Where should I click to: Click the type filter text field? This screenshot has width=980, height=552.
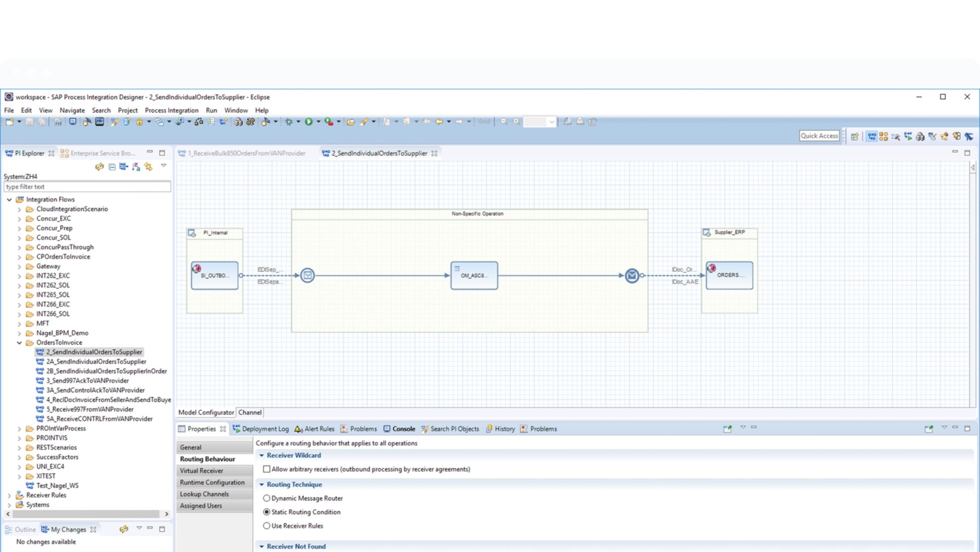coord(87,187)
